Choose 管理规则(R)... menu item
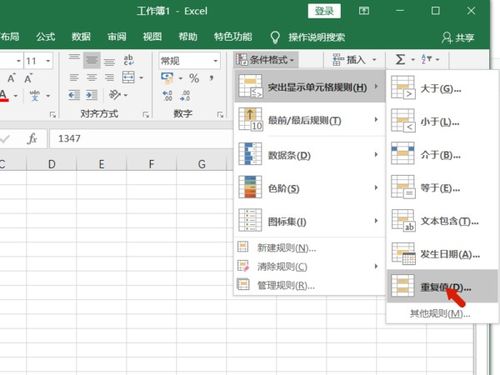This screenshot has width=500, height=375. click(x=310, y=285)
